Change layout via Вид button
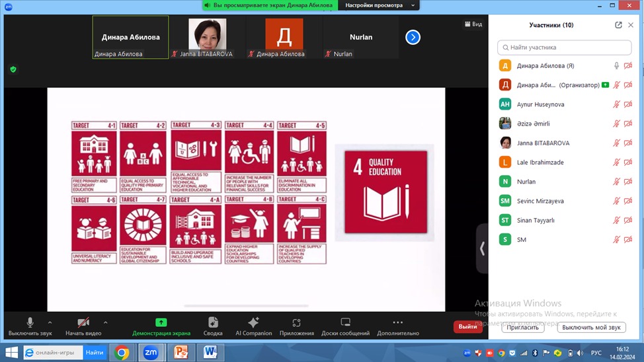This screenshot has height=362, width=644. pos(473,24)
